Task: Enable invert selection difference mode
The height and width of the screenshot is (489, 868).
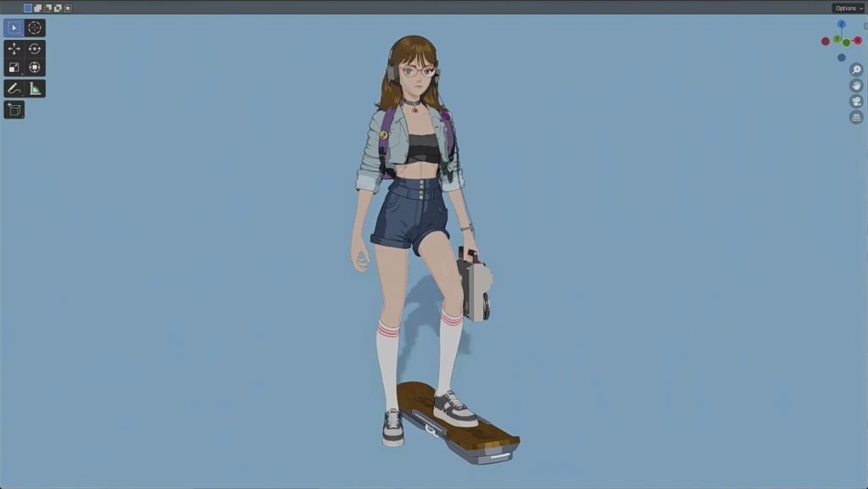Action: pos(58,8)
